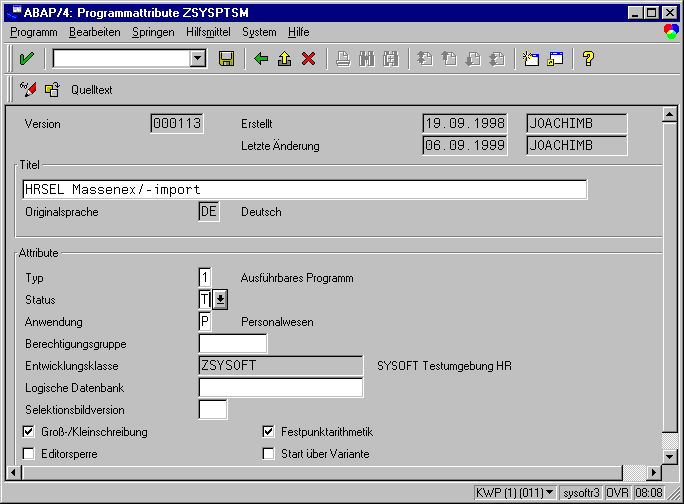This screenshot has width=684, height=504.
Task: Open the Status field value list
Action: 220,300
